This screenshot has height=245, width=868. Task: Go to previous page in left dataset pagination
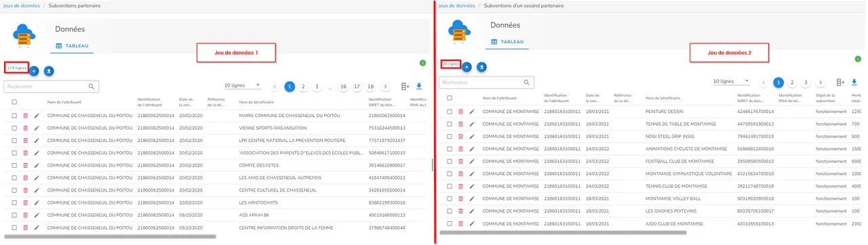[x=275, y=87]
